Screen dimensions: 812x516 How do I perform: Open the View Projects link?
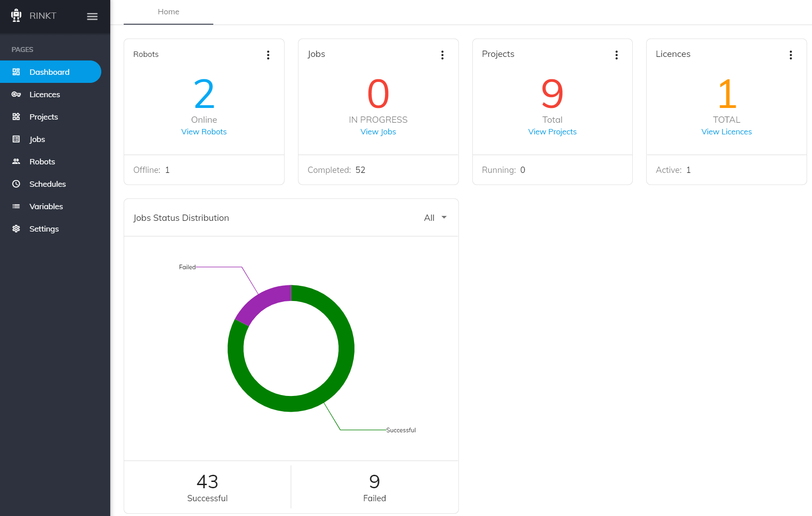pyautogui.click(x=552, y=132)
